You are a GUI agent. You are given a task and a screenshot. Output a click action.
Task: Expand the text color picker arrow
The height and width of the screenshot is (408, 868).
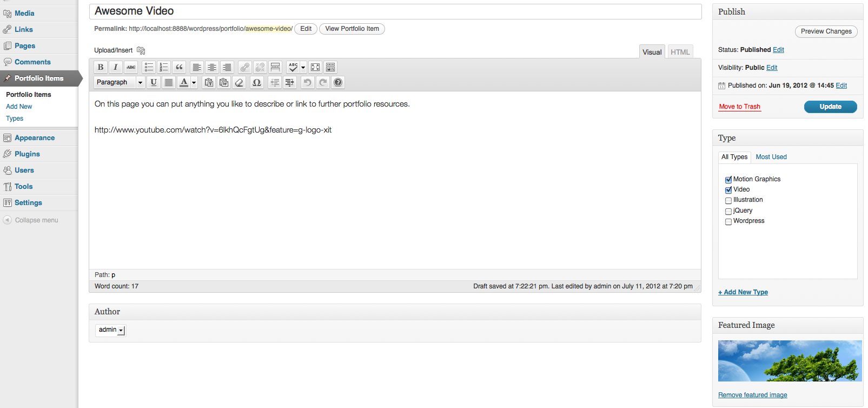coord(194,82)
